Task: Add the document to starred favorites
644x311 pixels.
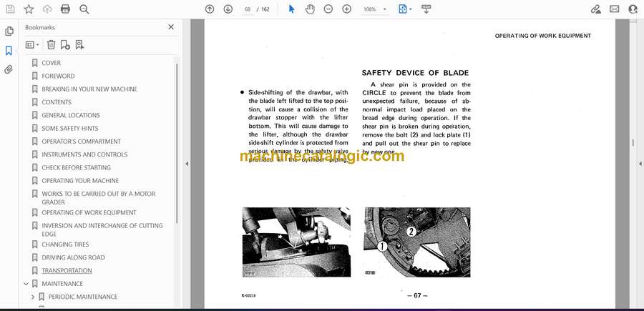Action: point(29,9)
